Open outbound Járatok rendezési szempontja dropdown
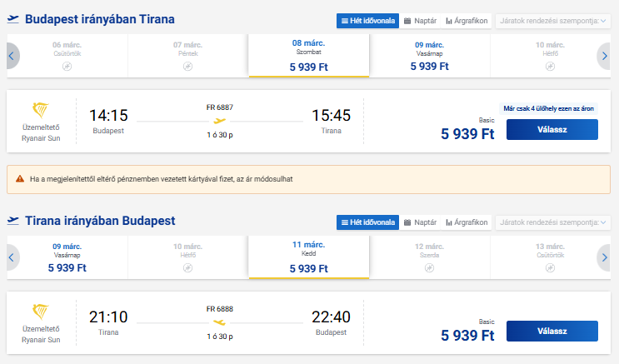This screenshot has width=619, height=364. coord(552,21)
